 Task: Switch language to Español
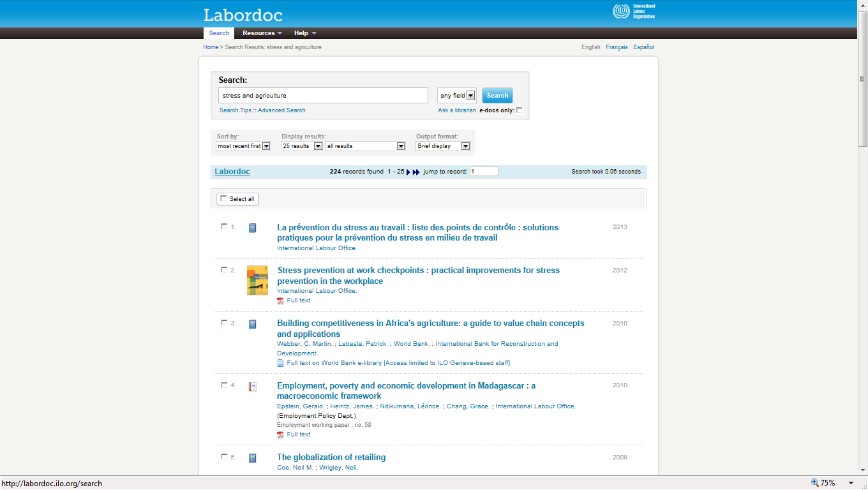(x=643, y=47)
